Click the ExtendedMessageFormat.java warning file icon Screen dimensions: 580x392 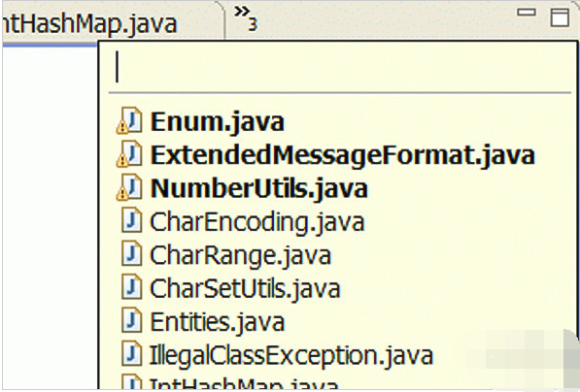(x=129, y=153)
